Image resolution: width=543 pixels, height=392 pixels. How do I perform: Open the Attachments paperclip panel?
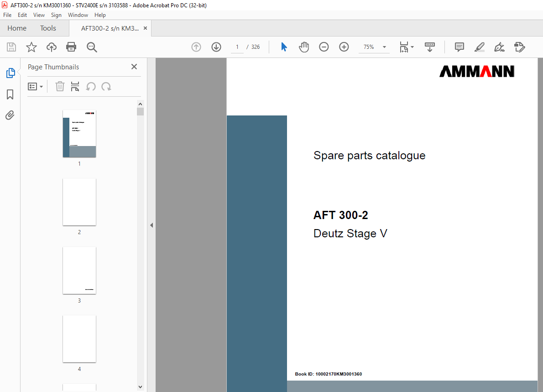[x=10, y=115]
